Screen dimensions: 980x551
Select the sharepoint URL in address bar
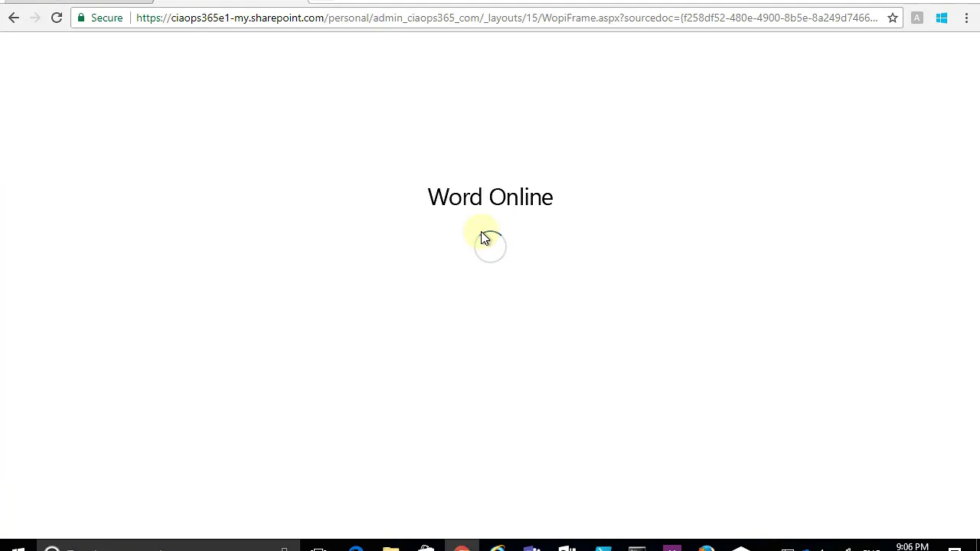507,18
